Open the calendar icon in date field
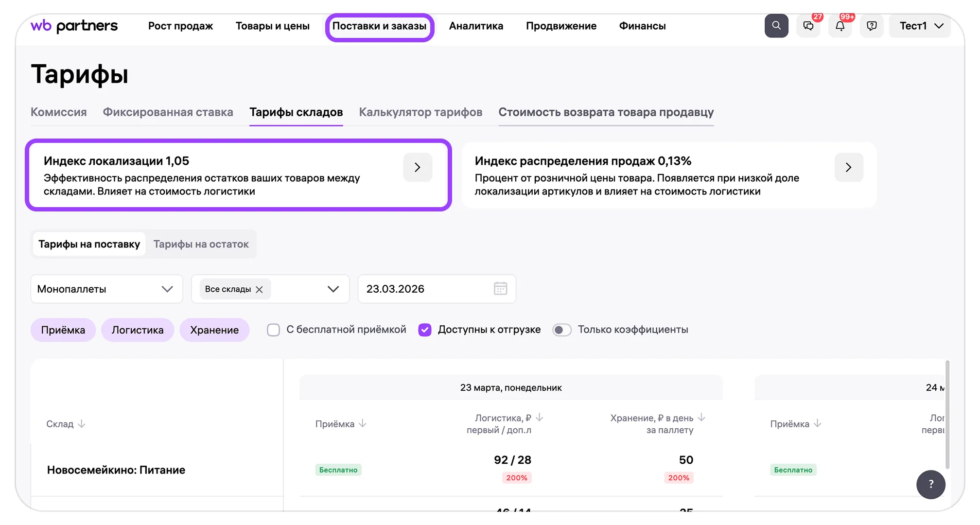 click(x=500, y=289)
